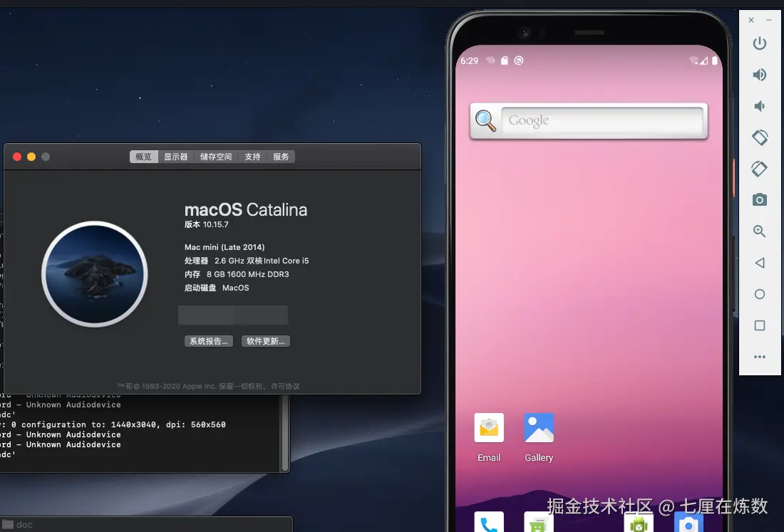Minimize About This Mac with yellow button
Image resolution: width=784 pixels, height=532 pixels.
tap(31, 157)
